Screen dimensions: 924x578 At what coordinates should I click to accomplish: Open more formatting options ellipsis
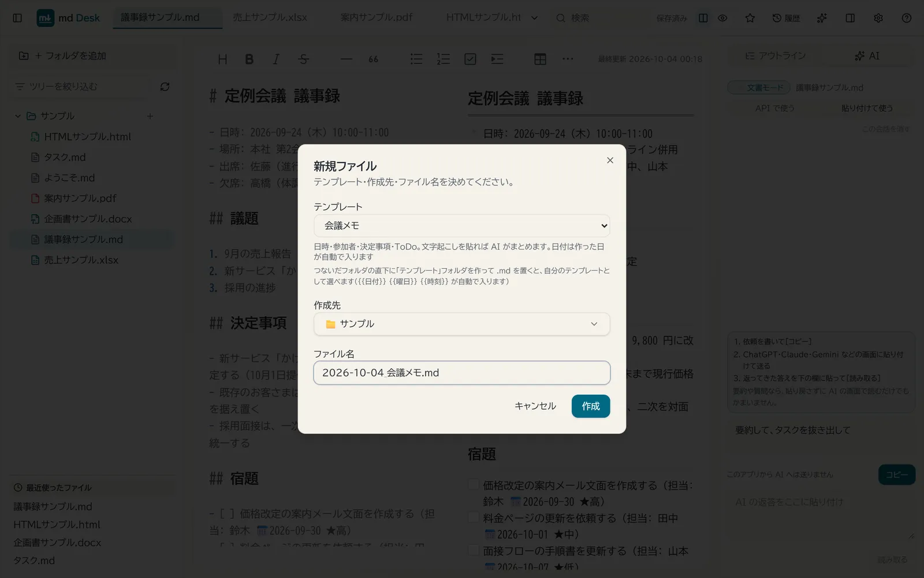(x=568, y=59)
